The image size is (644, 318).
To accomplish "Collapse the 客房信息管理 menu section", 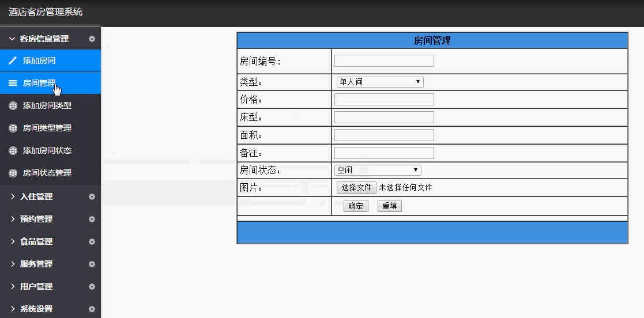I will coord(44,39).
